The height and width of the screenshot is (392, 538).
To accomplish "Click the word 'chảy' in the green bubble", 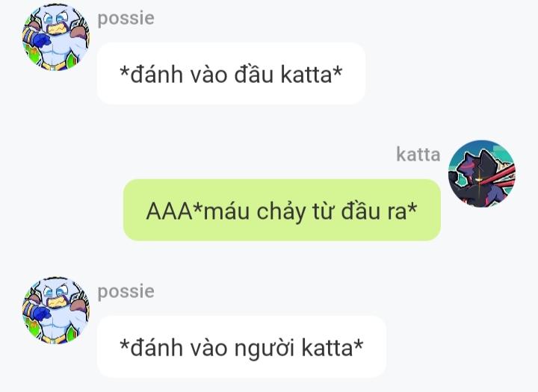I will click(x=282, y=211).
